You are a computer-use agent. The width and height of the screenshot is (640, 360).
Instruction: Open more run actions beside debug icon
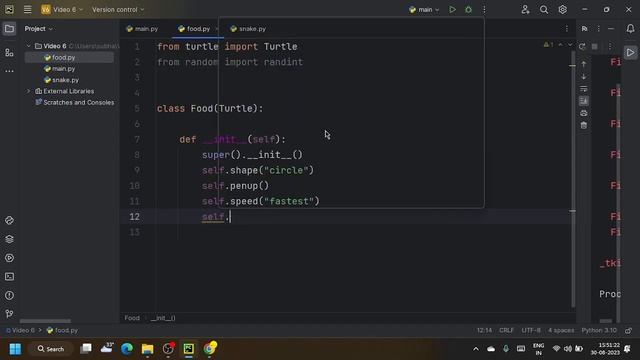tap(484, 9)
